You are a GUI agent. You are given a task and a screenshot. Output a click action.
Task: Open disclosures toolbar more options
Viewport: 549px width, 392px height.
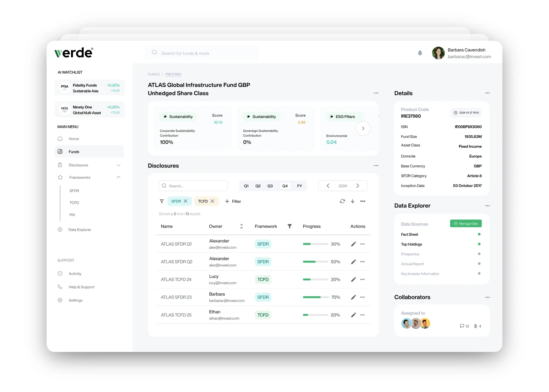point(363,201)
